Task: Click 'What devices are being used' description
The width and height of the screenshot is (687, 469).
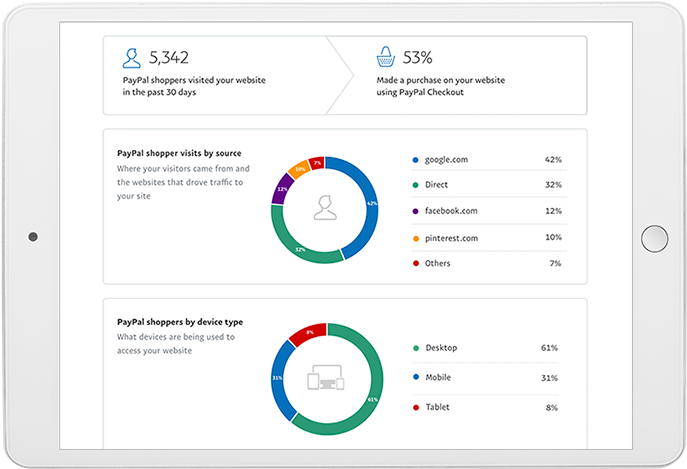Action: tap(176, 344)
